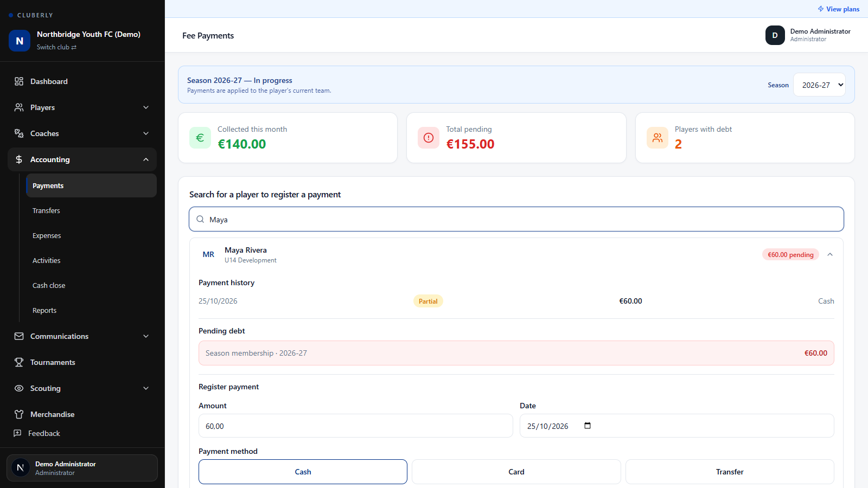This screenshot has height=488, width=868.
Task: Click the player search field
Action: click(x=516, y=219)
